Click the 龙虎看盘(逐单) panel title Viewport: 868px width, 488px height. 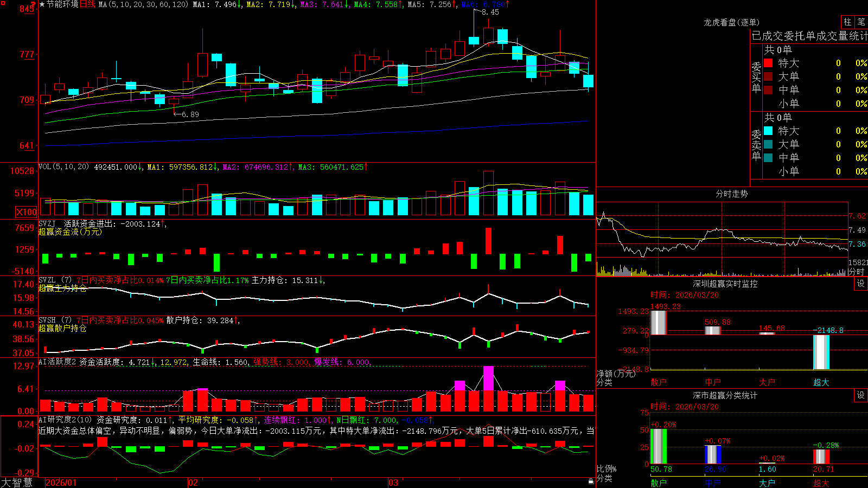pos(731,22)
